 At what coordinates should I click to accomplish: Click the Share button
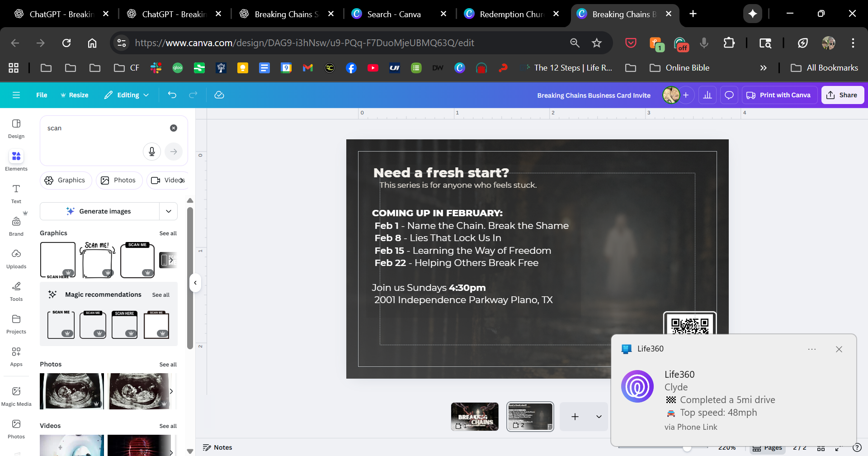pos(842,95)
